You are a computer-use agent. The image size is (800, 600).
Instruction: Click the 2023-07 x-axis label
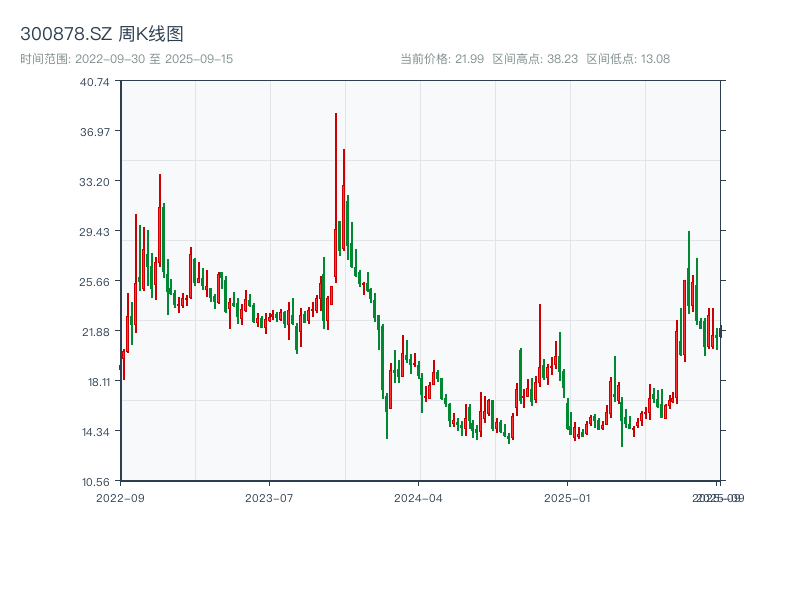click(x=266, y=496)
